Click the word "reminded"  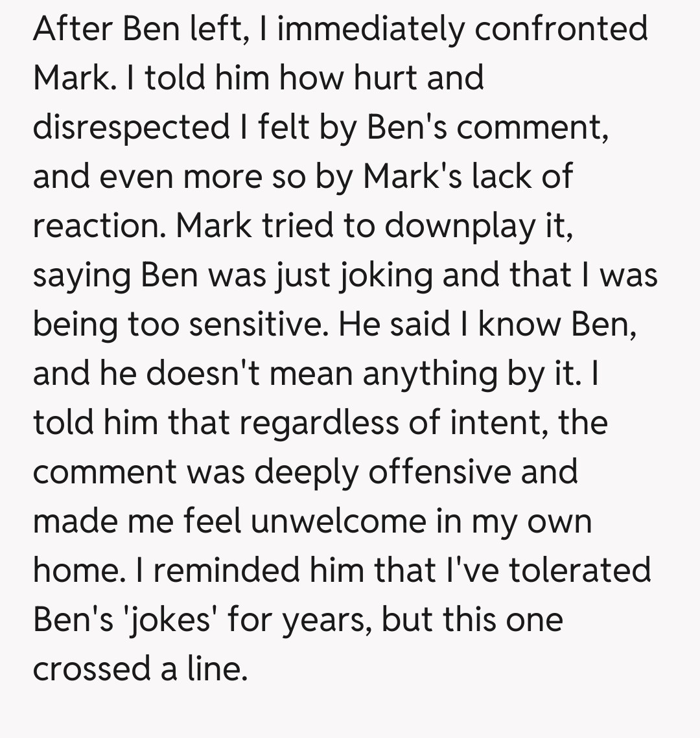[228, 570]
